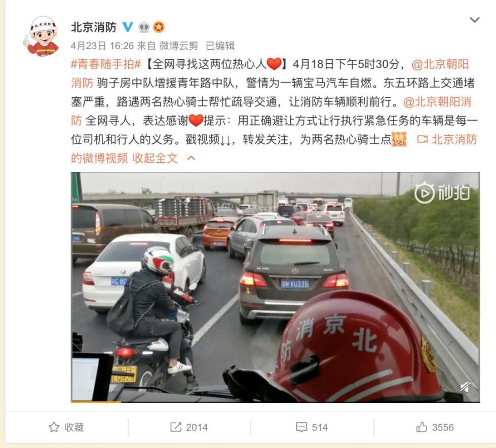Image resolution: width=496 pixels, height=448 pixels.
Task: Click the 微博云剪 source link
Action: pos(178,46)
